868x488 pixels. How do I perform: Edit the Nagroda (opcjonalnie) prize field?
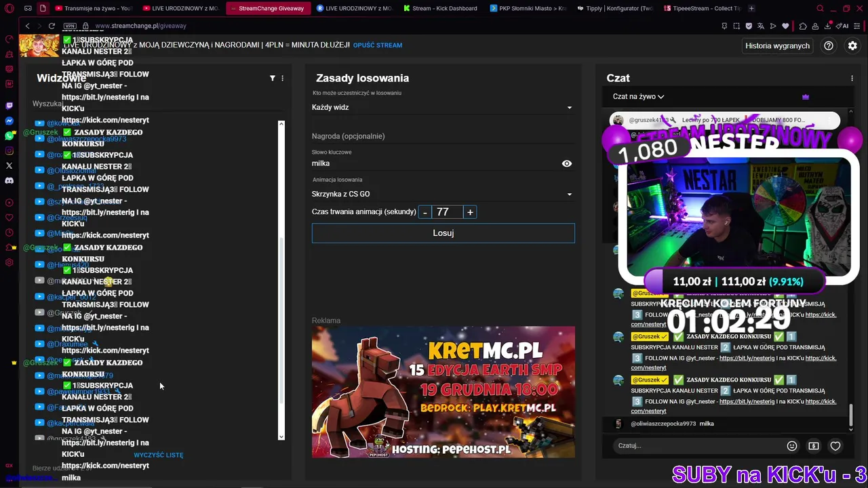click(443, 136)
